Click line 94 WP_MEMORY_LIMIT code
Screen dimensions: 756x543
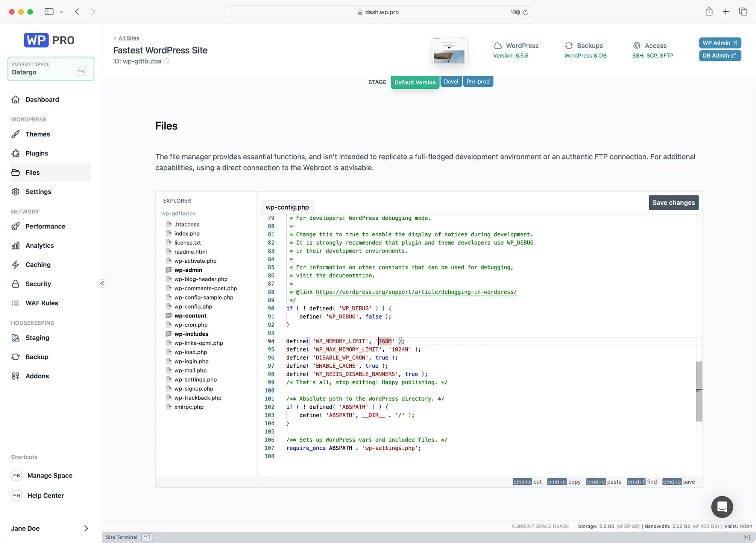[345, 341]
